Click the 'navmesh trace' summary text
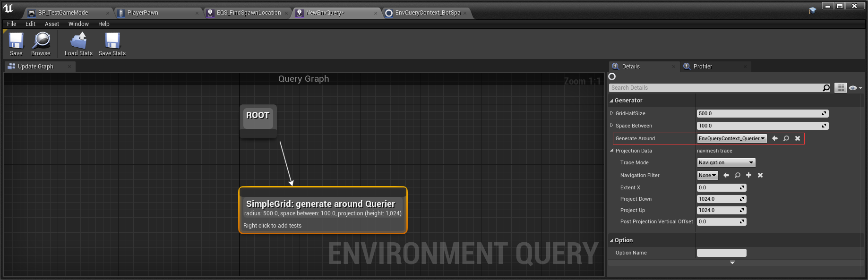 click(x=714, y=151)
